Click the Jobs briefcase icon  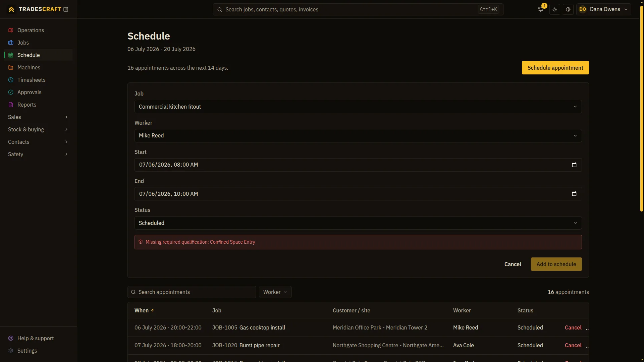click(11, 43)
